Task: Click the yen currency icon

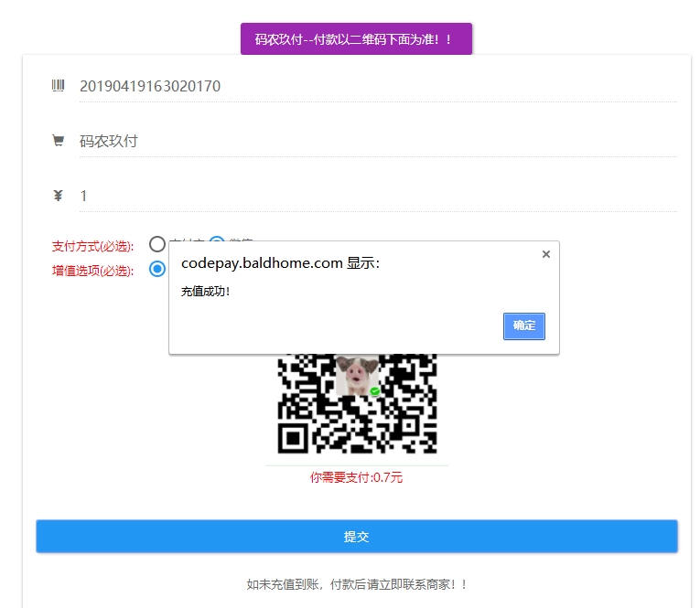Action: pyautogui.click(x=59, y=196)
